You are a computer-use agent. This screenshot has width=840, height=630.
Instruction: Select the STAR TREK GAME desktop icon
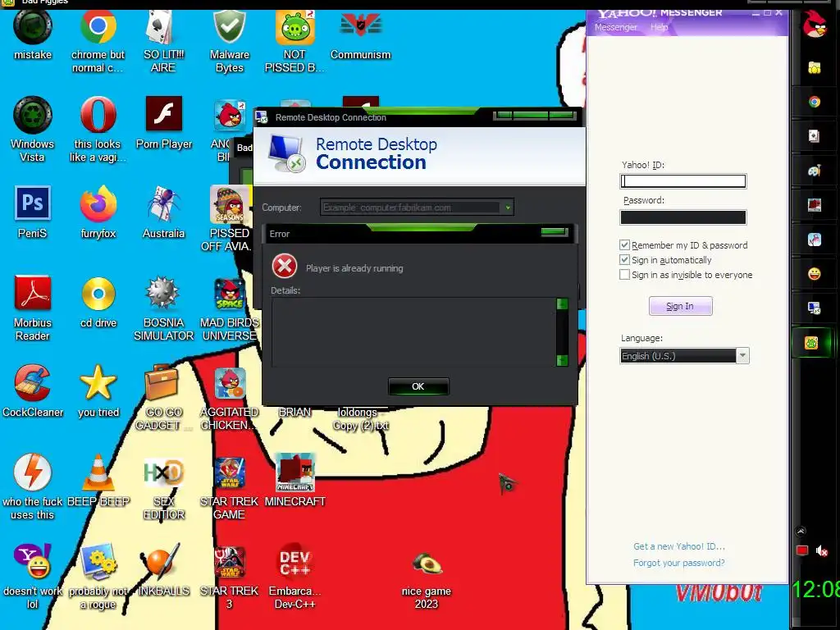tap(230, 487)
